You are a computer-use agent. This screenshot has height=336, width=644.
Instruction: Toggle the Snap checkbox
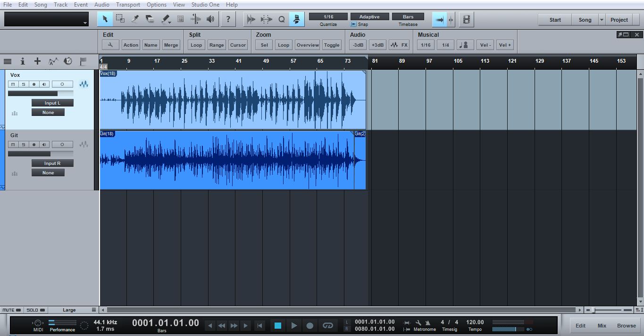(x=353, y=24)
